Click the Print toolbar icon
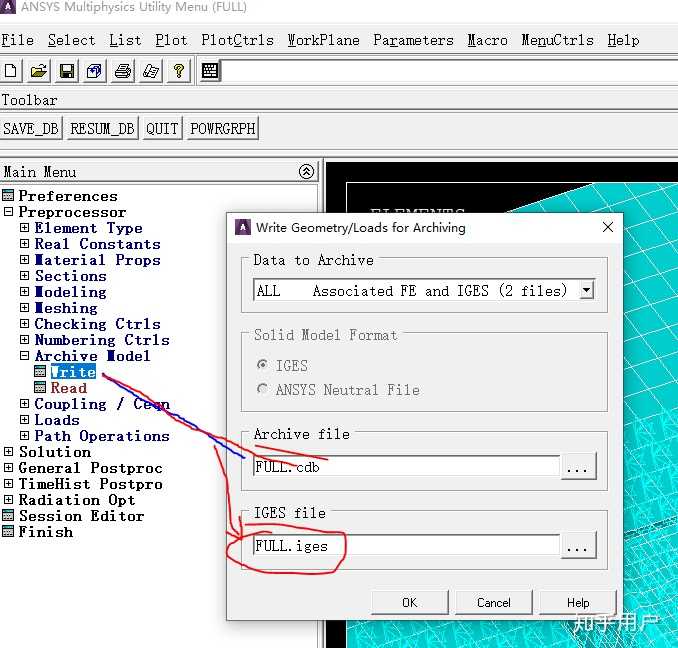Viewport: 678px width, 648px height. click(x=122, y=70)
